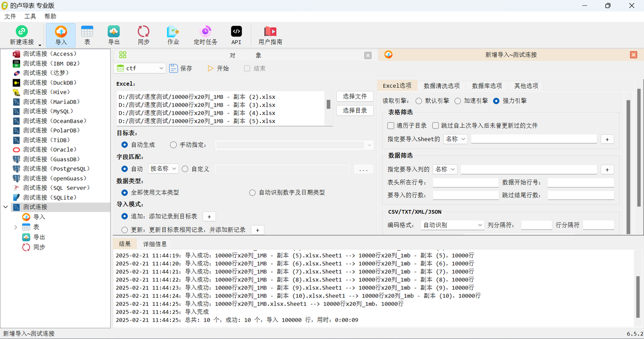The image size is (644, 339).
Task: Open the ctf connection dropdown
Action: click(140, 68)
